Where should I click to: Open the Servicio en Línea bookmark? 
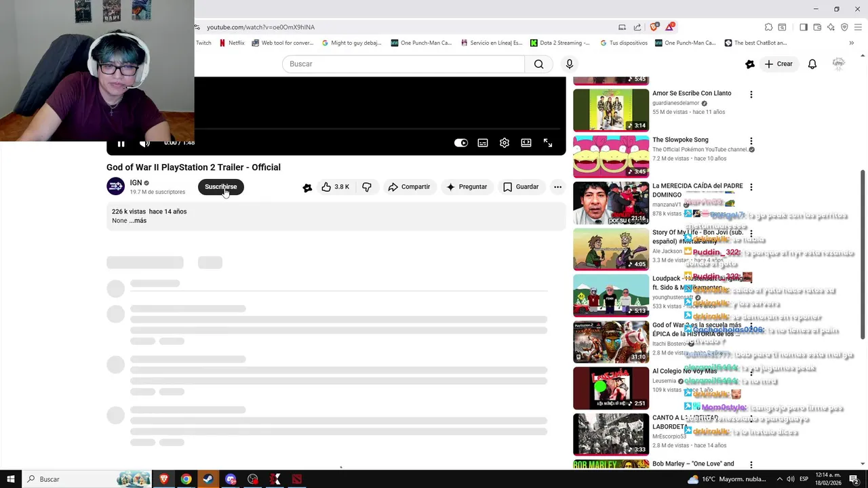pyautogui.click(x=492, y=43)
